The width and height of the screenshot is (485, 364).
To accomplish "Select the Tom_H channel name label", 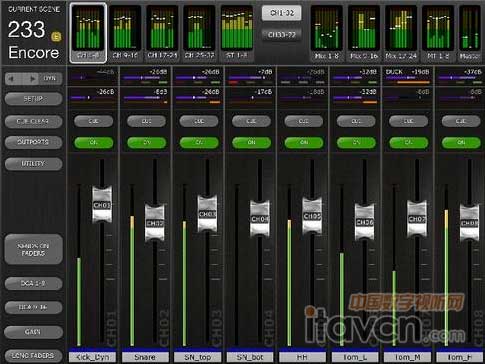I will 460,357.
